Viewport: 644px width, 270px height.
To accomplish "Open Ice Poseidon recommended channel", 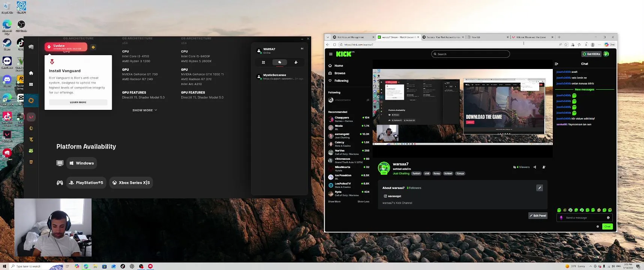I will (x=349, y=177).
